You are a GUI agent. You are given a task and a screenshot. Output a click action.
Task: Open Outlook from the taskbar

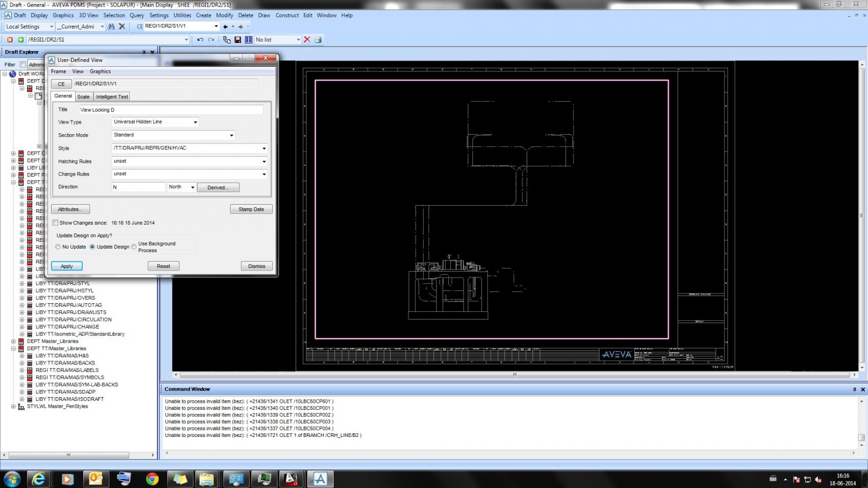coord(95,479)
